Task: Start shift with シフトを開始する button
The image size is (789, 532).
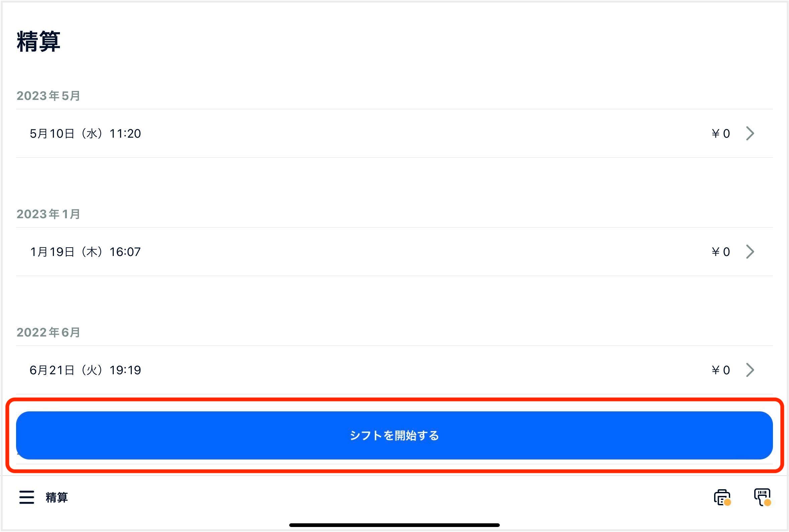Action: 394,435
